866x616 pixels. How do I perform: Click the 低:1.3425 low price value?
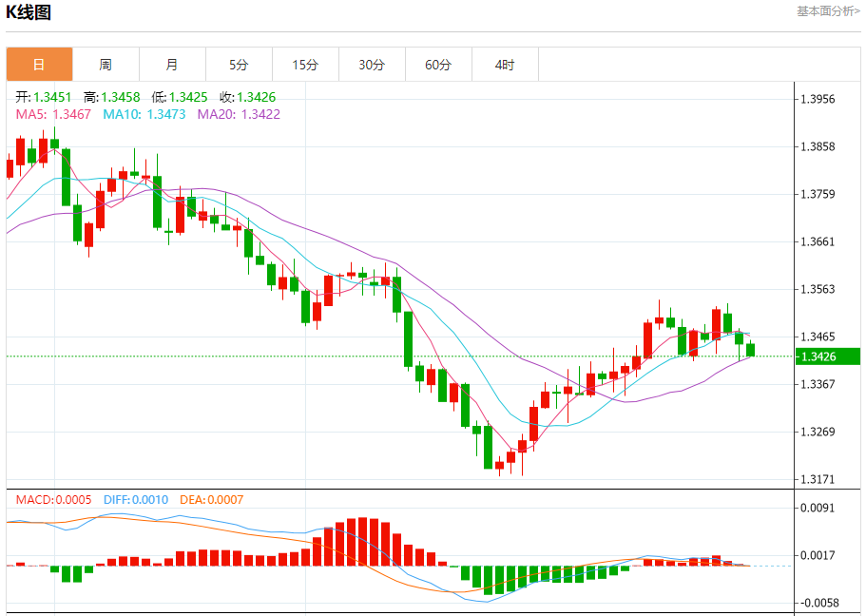180,97
